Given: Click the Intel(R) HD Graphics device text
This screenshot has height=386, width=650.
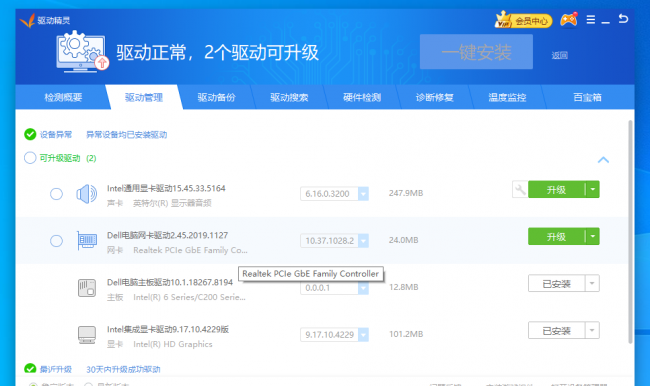Looking at the screenshot, I should click(172, 344).
